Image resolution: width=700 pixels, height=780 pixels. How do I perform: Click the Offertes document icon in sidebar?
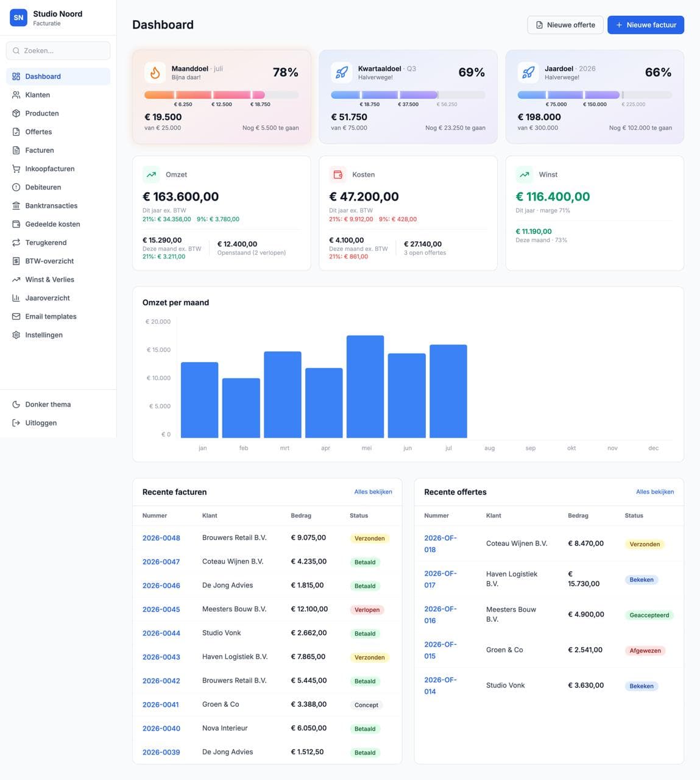point(16,132)
